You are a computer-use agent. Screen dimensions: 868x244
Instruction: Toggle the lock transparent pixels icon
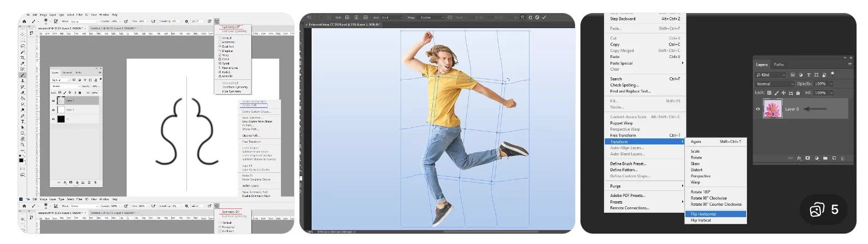point(769,93)
